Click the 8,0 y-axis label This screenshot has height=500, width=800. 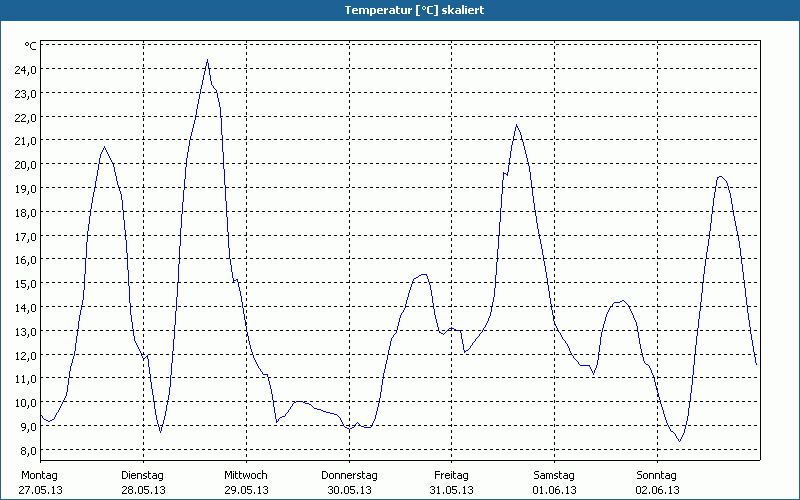tap(25, 450)
